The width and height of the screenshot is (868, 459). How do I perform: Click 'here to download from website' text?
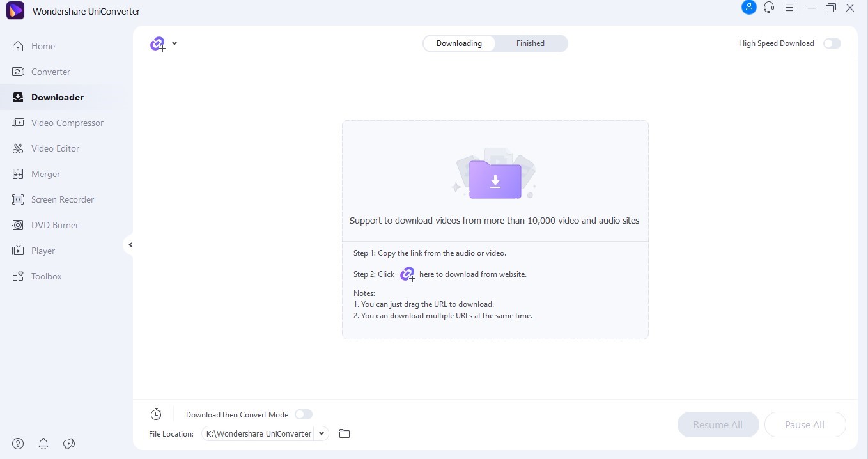tap(473, 274)
